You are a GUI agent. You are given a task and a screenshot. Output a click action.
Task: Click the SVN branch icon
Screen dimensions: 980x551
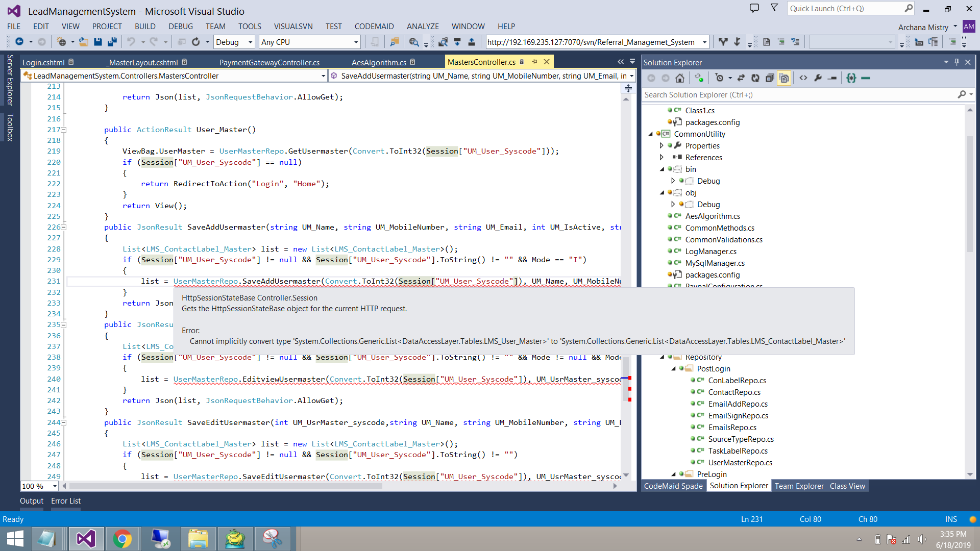click(723, 42)
